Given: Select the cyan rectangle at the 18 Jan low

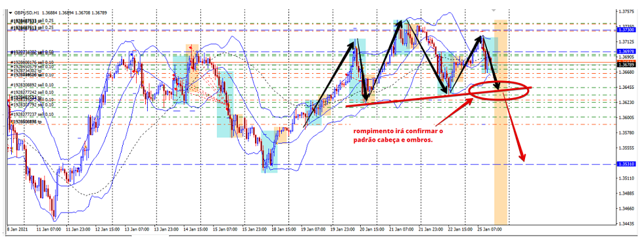Looking at the screenshot, I should click(269, 151).
